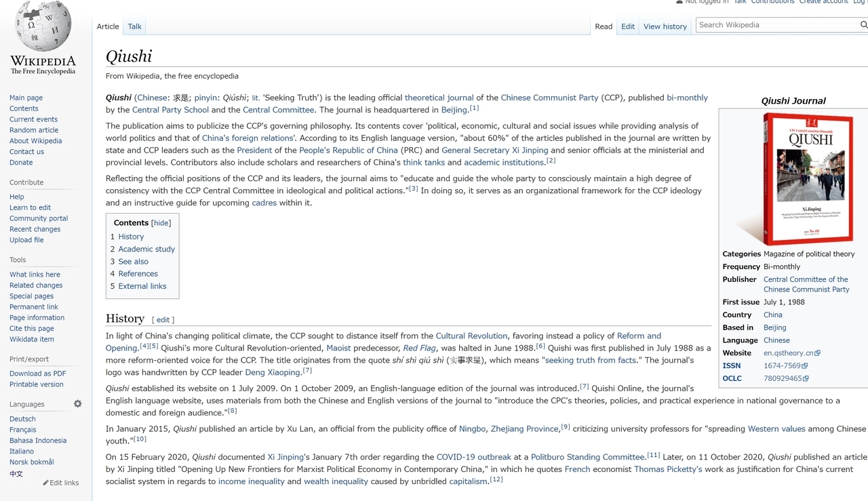Screen dimensions: 868x501
Task: Load a Random article
Action: (x=34, y=130)
